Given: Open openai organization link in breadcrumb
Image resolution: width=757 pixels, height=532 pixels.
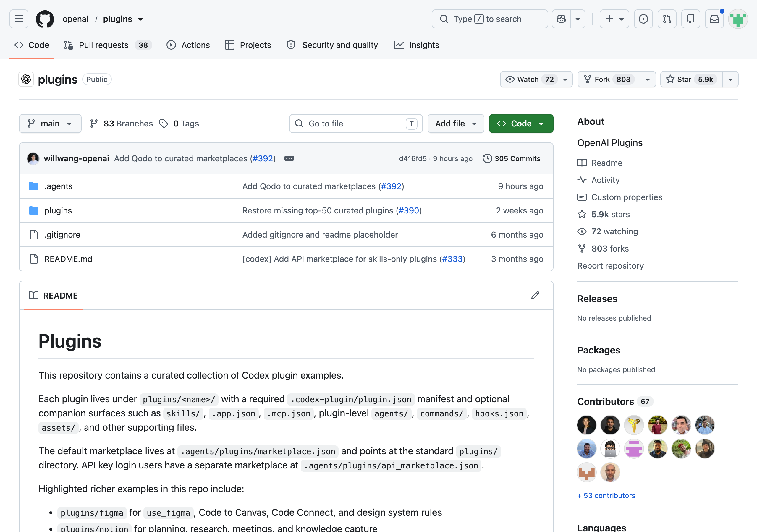Looking at the screenshot, I should (75, 19).
